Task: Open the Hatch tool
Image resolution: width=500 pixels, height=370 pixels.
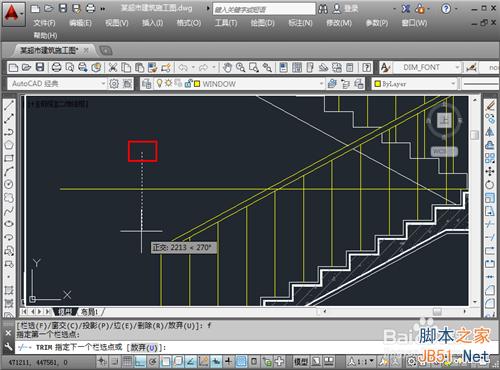Action: [9, 290]
